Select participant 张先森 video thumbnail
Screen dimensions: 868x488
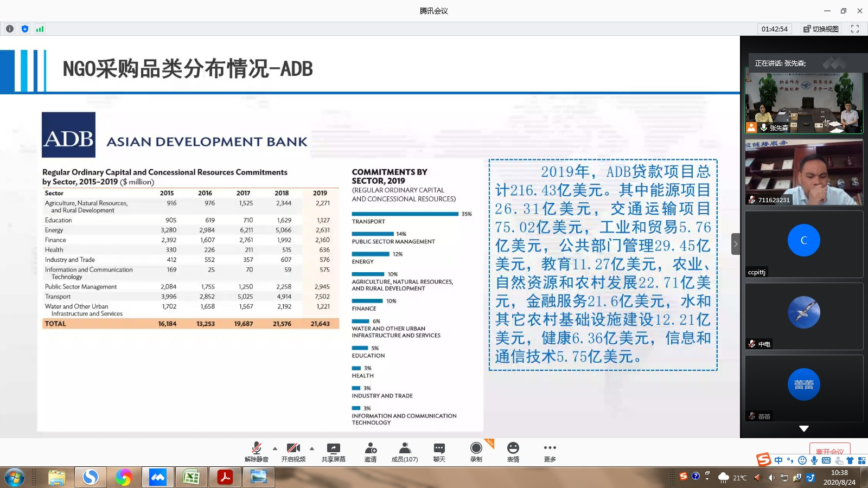(x=803, y=102)
